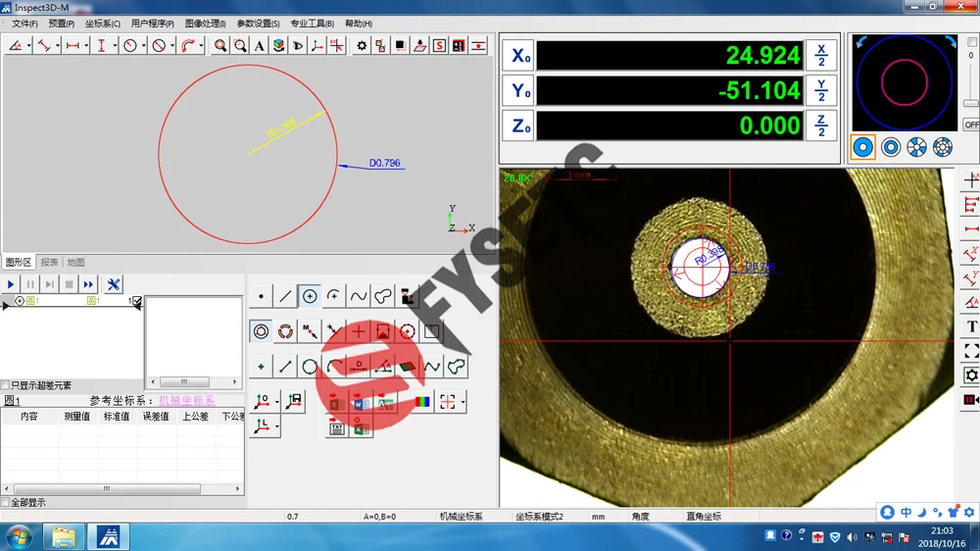Switch to the '报表' tab
This screenshot has height=551, width=980.
click(49, 263)
